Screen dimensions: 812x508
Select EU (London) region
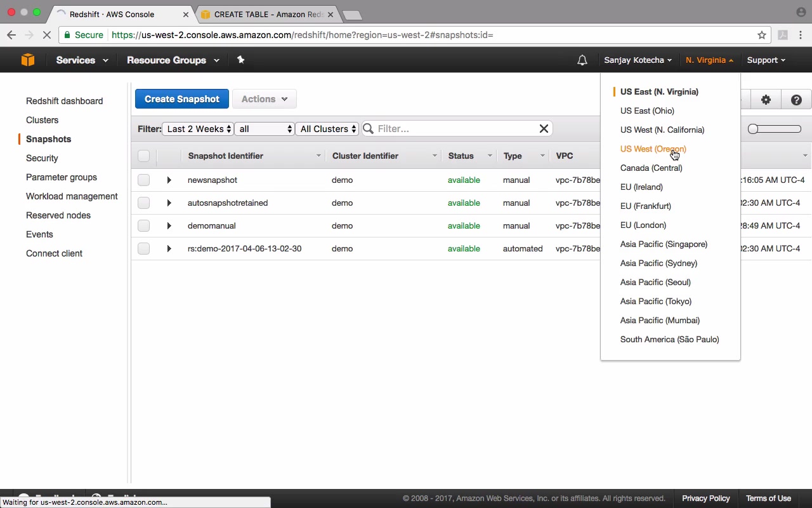click(x=643, y=225)
